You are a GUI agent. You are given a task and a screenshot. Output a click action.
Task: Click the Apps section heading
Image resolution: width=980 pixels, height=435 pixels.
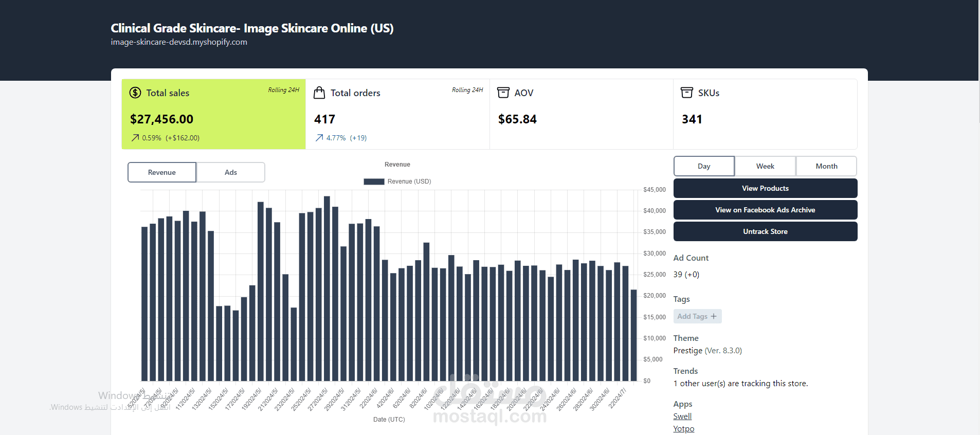click(x=683, y=404)
